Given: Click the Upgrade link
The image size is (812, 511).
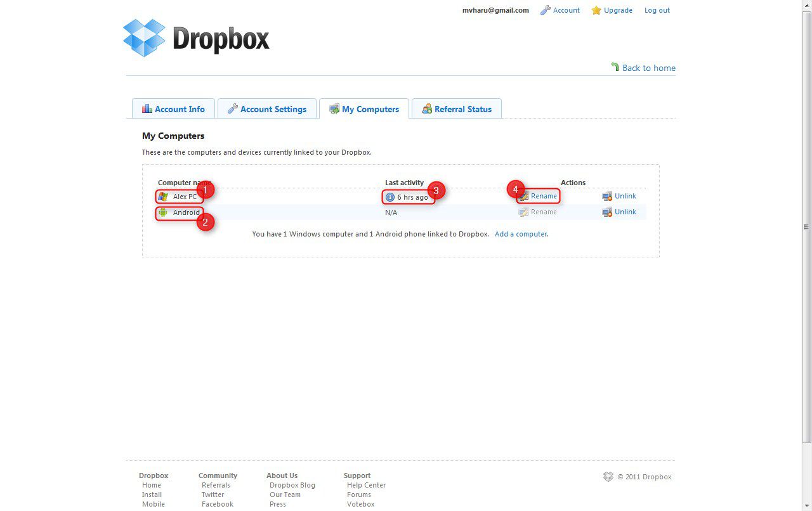Looking at the screenshot, I should click(619, 10).
